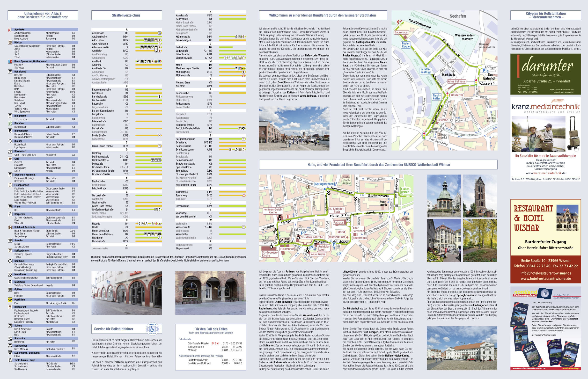This screenshot has width=588, height=379.
Task: Click the Fischgeschäft fish pictogram
Action: point(10,185)
